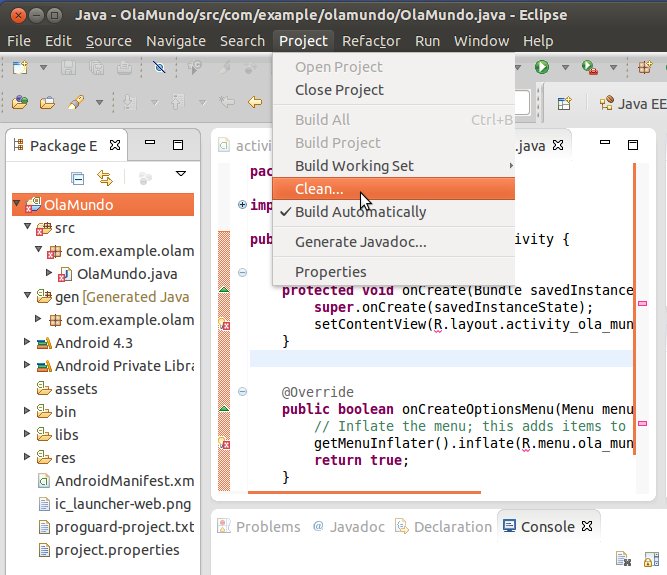The height and width of the screenshot is (575, 667).
Task: Open the Build Working Set submenu
Action: 393,166
